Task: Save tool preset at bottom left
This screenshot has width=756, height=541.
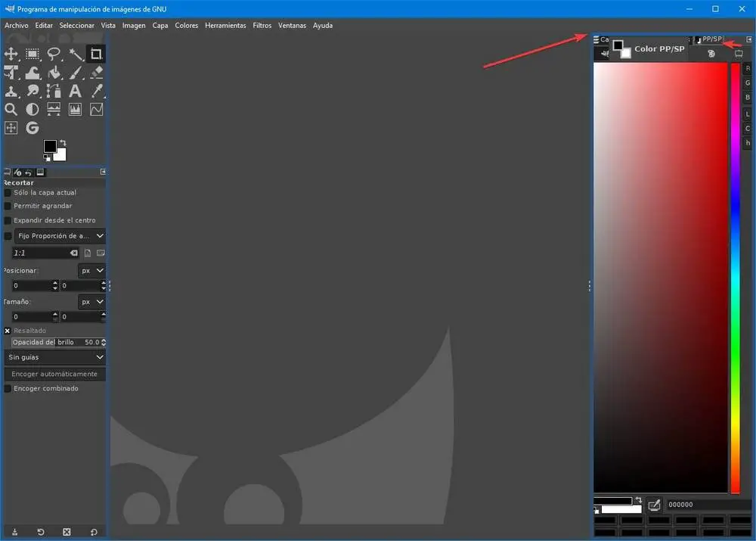Action: 15,532
